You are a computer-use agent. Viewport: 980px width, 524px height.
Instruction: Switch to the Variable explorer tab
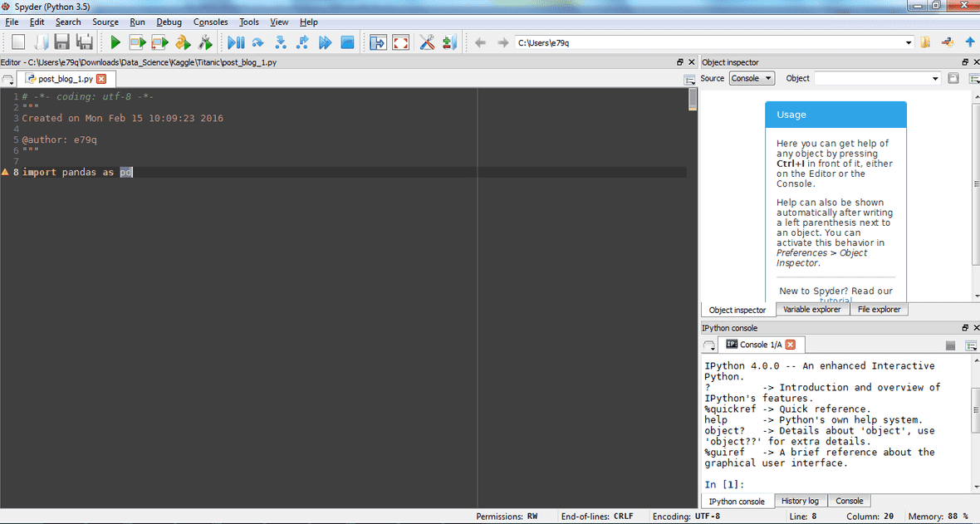[812, 309]
